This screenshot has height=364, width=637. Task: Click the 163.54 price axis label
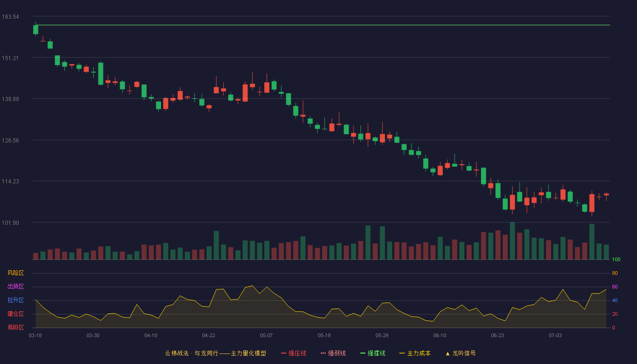point(10,17)
